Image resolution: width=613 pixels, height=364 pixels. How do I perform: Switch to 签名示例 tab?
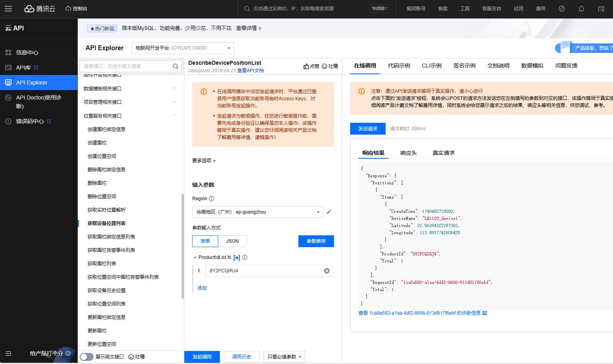point(465,66)
